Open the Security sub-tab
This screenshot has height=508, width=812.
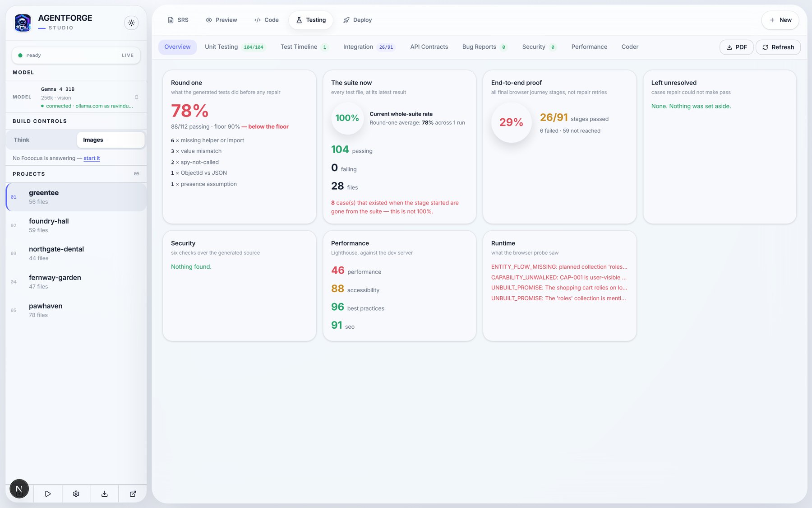(540, 47)
